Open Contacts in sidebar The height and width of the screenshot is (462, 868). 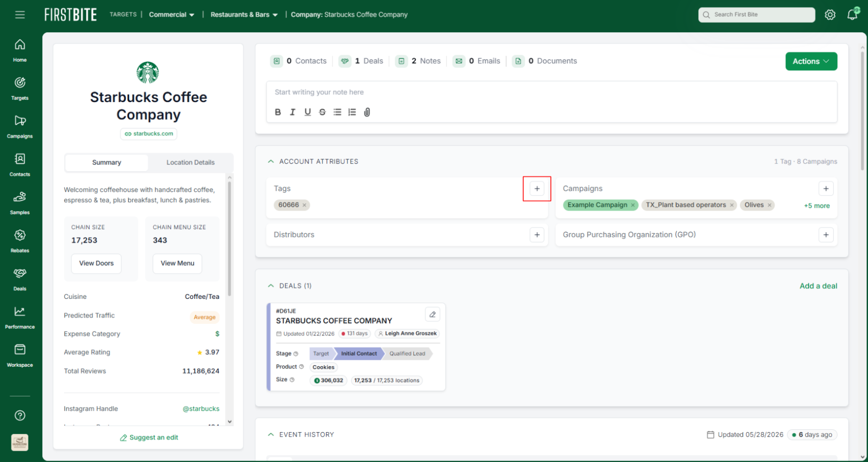[x=20, y=165]
